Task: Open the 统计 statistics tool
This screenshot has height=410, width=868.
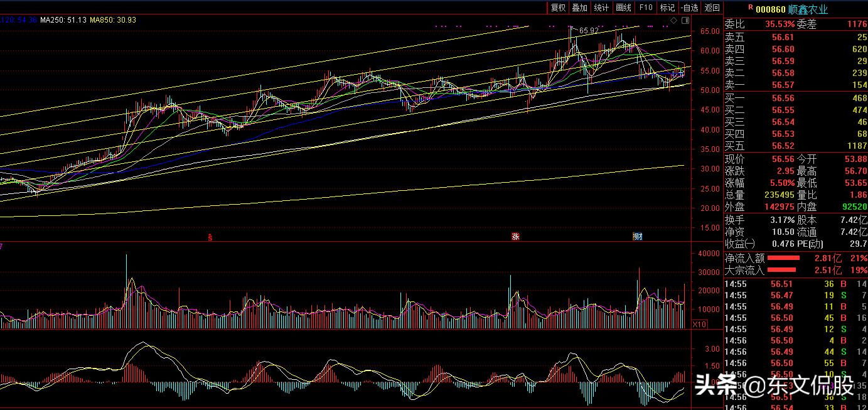Action: coord(601,8)
